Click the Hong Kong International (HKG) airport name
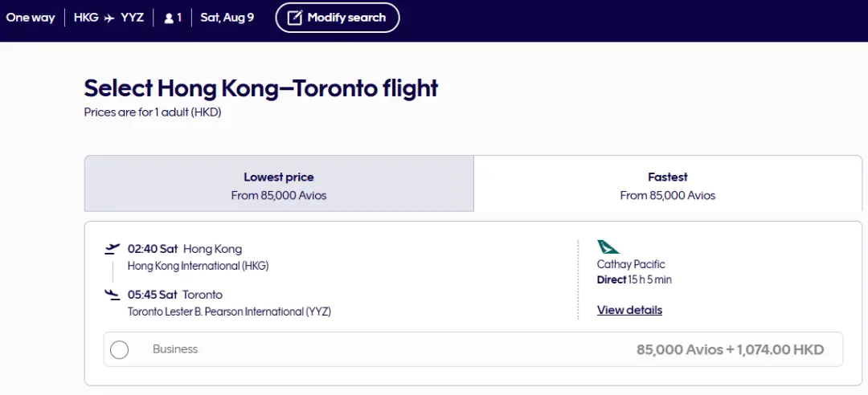868x395 pixels. [x=198, y=266]
